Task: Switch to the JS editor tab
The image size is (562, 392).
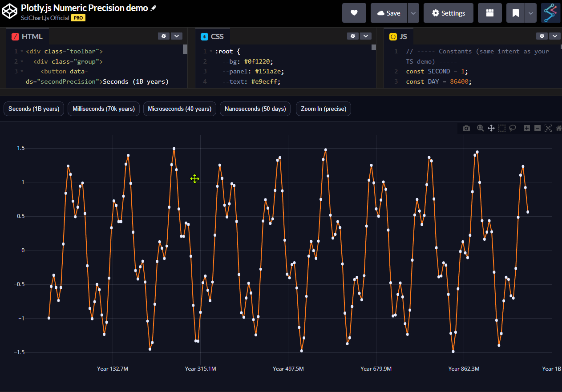Action: (x=398, y=36)
